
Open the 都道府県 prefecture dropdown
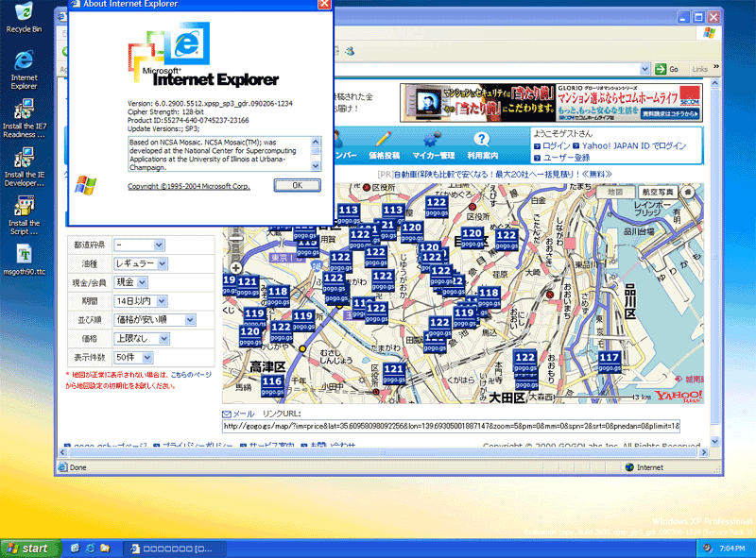[x=139, y=245]
